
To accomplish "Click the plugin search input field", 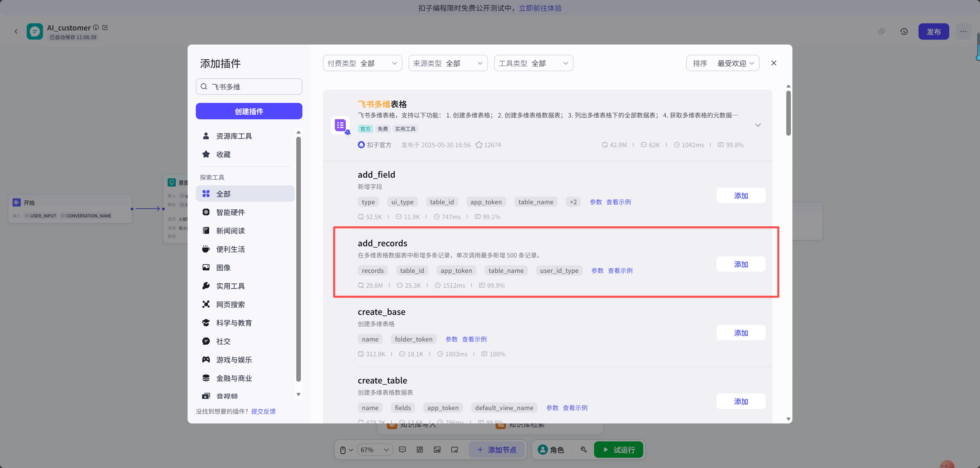I will coord(249,86).
